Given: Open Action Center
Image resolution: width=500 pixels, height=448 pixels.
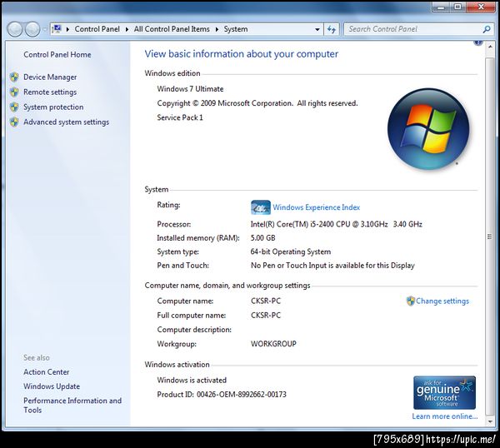Looking at the screenshot, I should (46, 372).
